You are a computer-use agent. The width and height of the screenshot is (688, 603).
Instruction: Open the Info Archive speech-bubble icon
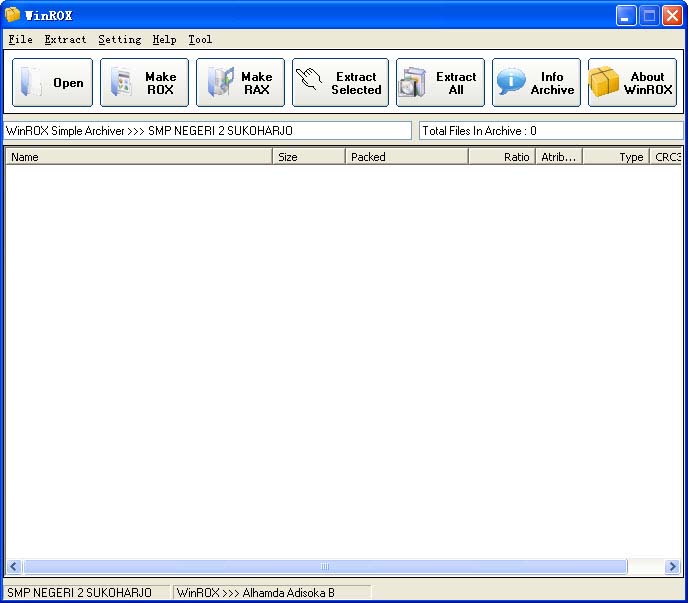pos(511,83)
